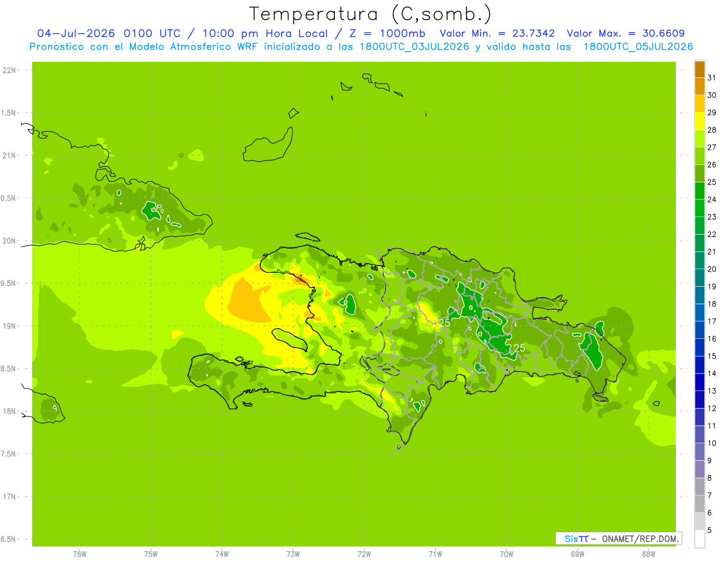Viewport: 728px width, 562px height.
Task: Click the "70W" longitude axis label
Action: 507,554
